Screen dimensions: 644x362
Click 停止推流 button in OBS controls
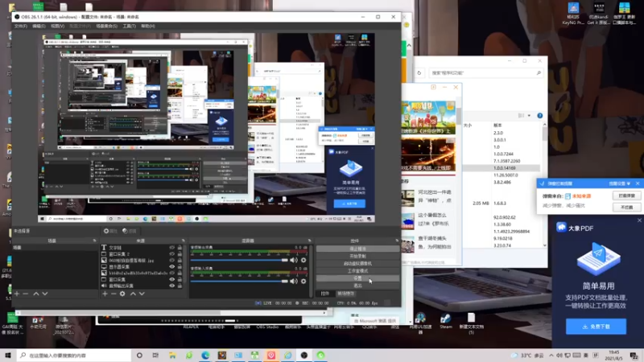[x=357, y=249]
